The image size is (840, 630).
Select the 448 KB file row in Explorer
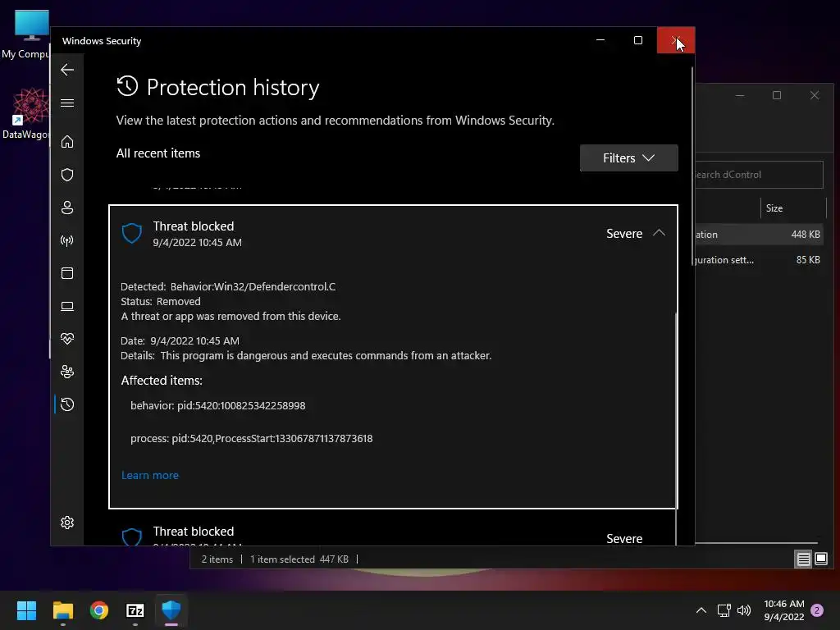click(x=758, y=235)
